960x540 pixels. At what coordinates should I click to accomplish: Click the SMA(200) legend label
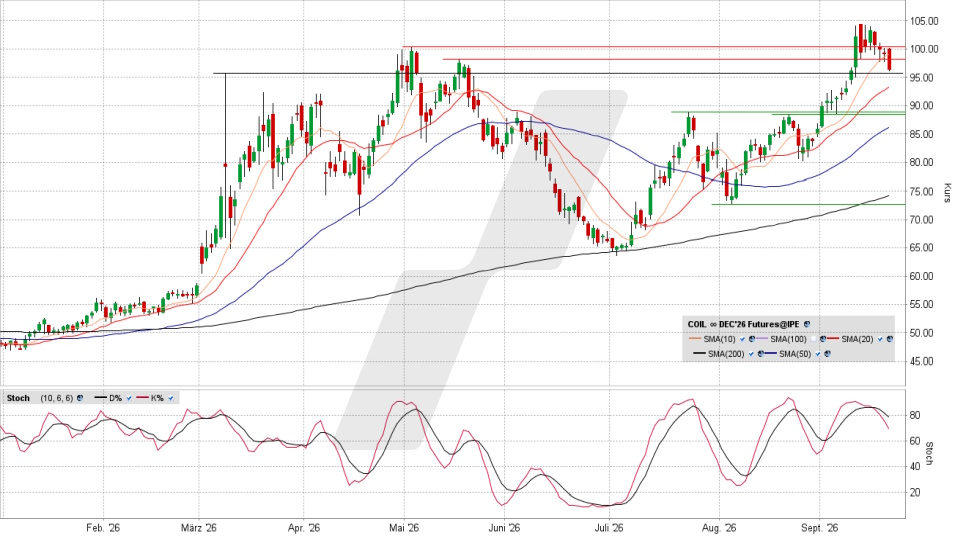click(x=726, y=354)
